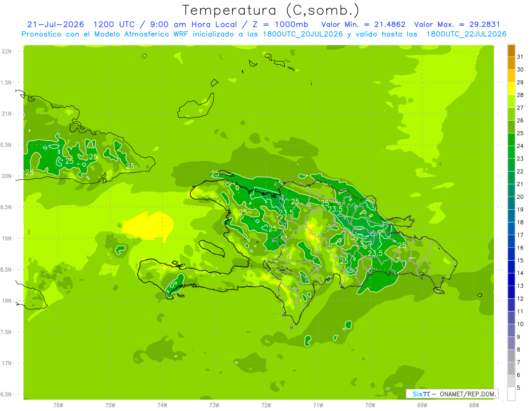Viewport: 532px width, 411px height.
Task: Pick the dark blue legend swatch beside 13
Action: tap(511, 280)
